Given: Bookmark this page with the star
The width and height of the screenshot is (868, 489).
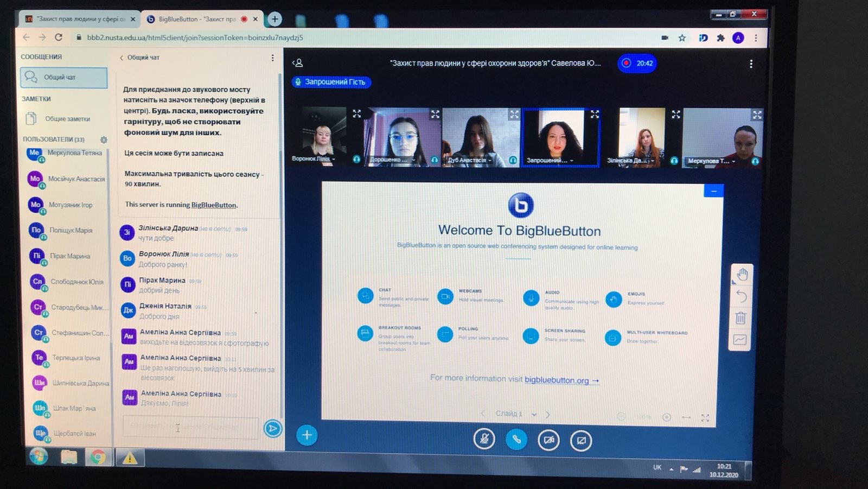Looking at the screenshot, I should pyautogui.click(x=682, y=38).
